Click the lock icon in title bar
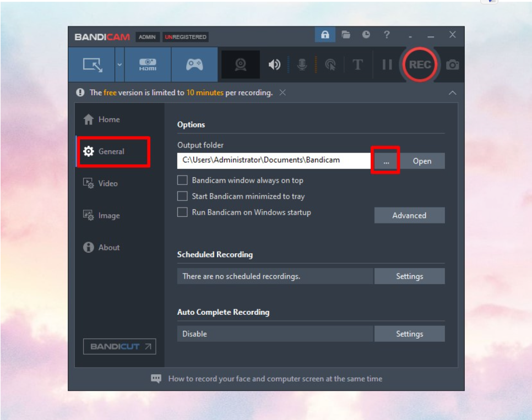This screenshot has height=420, width=532. coord(325,35)
